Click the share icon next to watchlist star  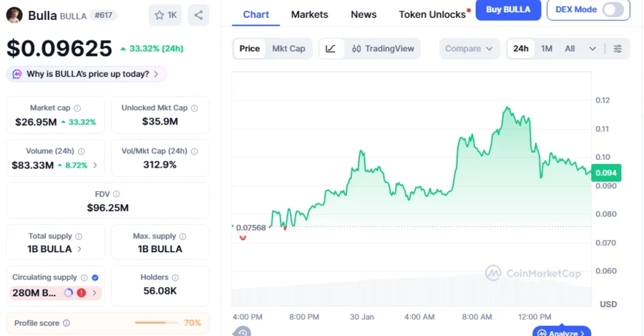pos(198,15)
